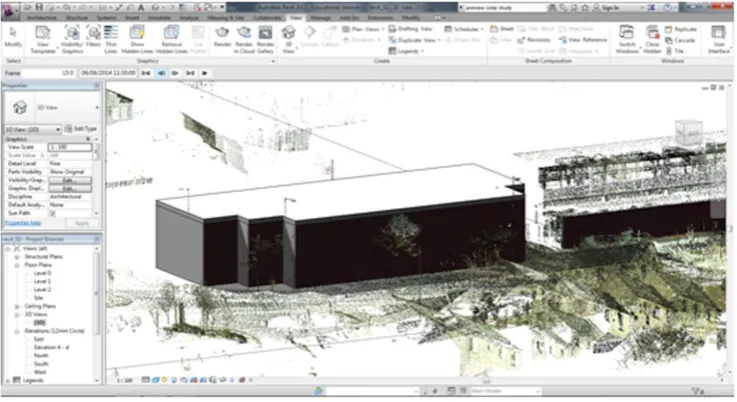
Task: Cascade open windows
Action: click(680, 40)
